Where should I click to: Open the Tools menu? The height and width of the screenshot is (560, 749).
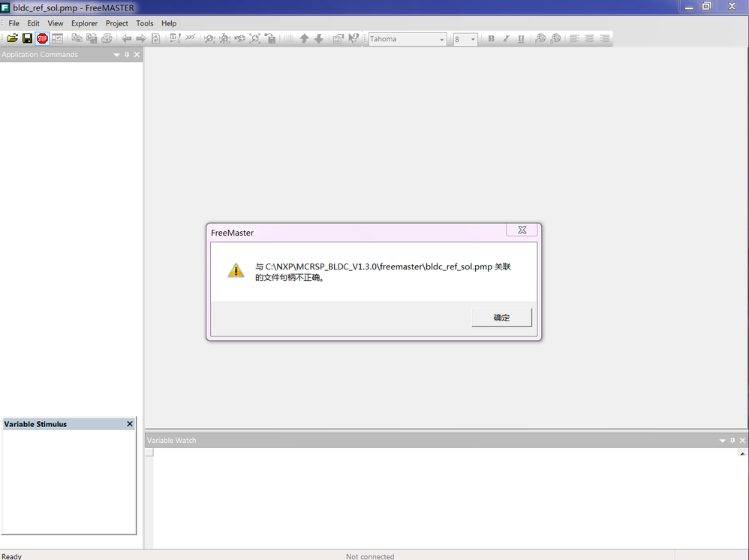pos(145,23)
